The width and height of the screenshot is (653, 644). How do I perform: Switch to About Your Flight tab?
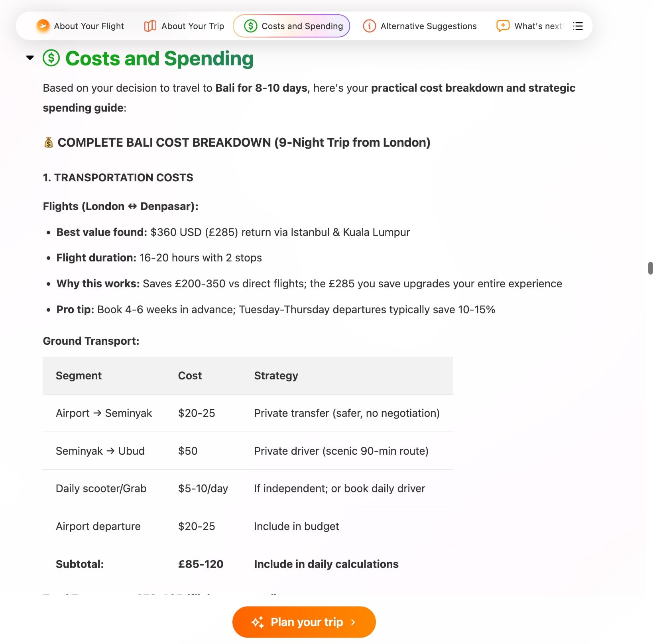[89, 26]
